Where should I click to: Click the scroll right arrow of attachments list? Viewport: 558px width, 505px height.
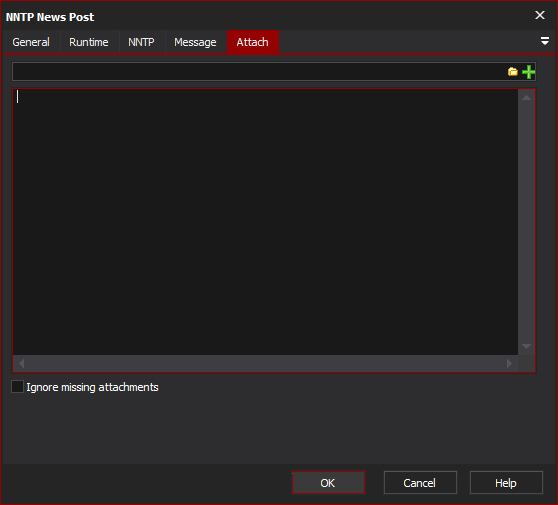509,363
